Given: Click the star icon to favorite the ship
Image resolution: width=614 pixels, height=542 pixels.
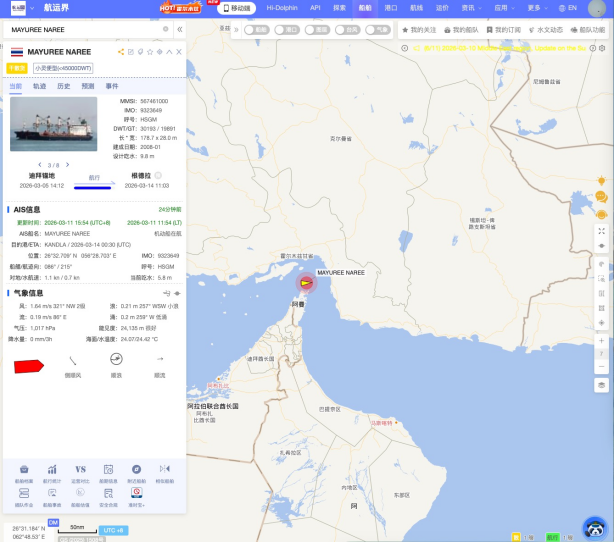Looking at the screenshot, I should [x=150, y=51].
